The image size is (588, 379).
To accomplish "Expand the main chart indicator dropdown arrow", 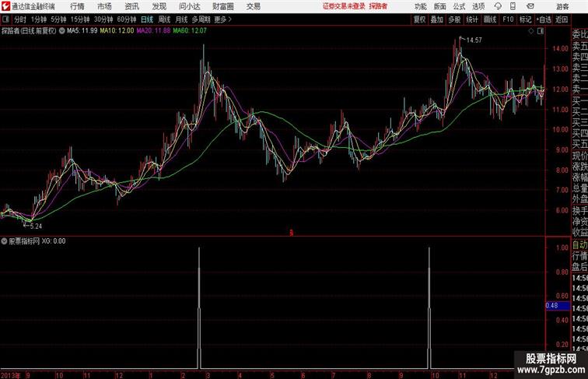I will pos(62,31).
